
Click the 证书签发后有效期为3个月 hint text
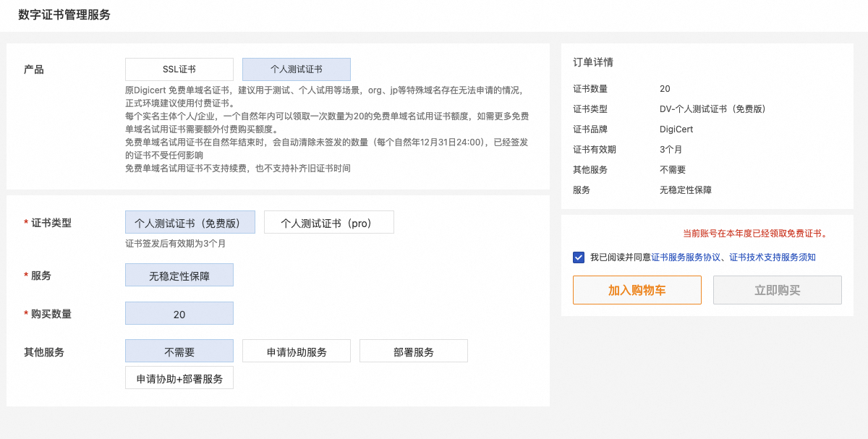pyautogui.click(x=175, y=244)
